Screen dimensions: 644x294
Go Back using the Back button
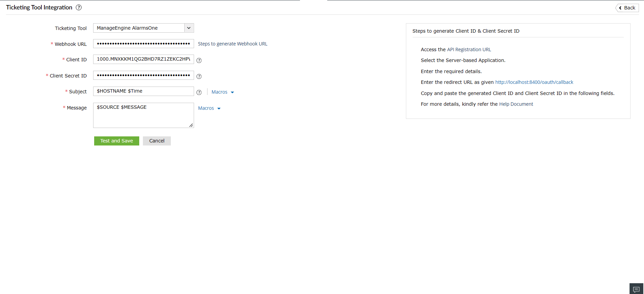click(627, 8)
